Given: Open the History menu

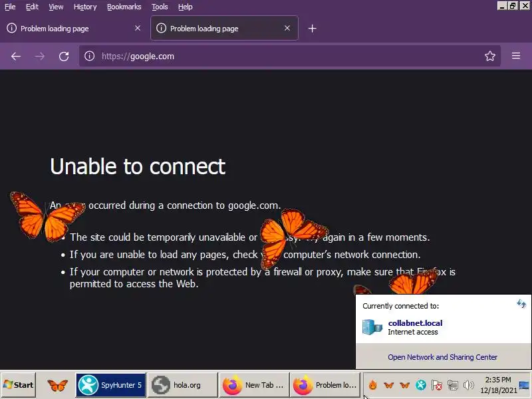Looking at the screenshot, I should pos(85,7).
